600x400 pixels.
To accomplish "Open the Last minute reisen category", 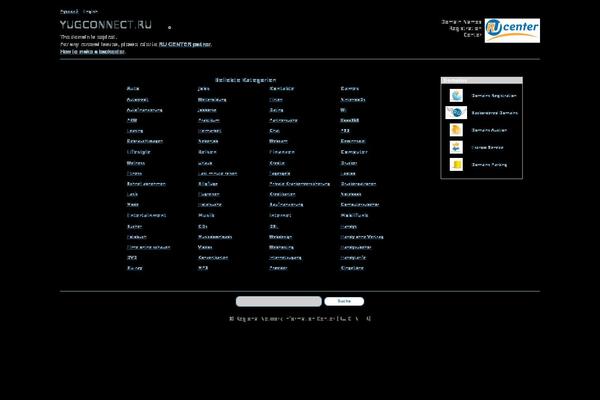I will point(217,172).
